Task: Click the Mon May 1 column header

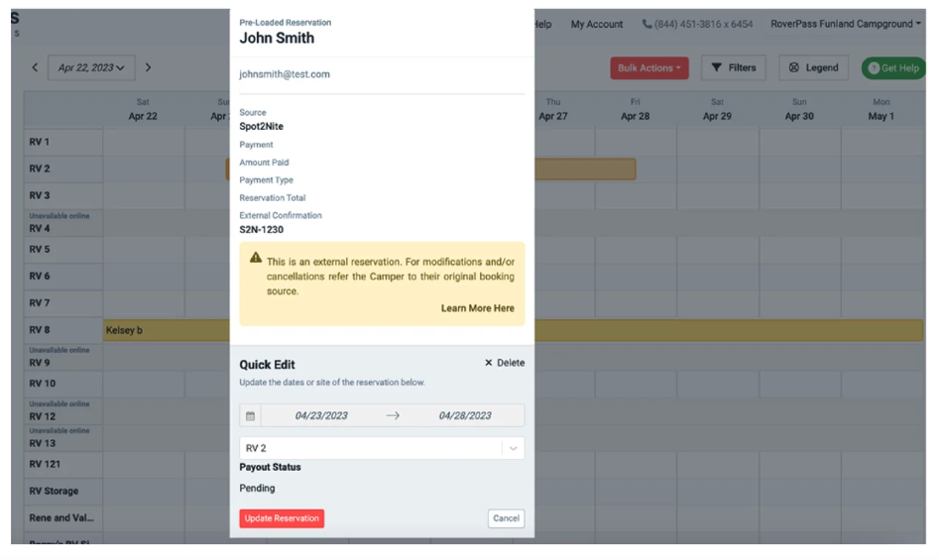Action: pyautogui.click(x=881, y=110)
